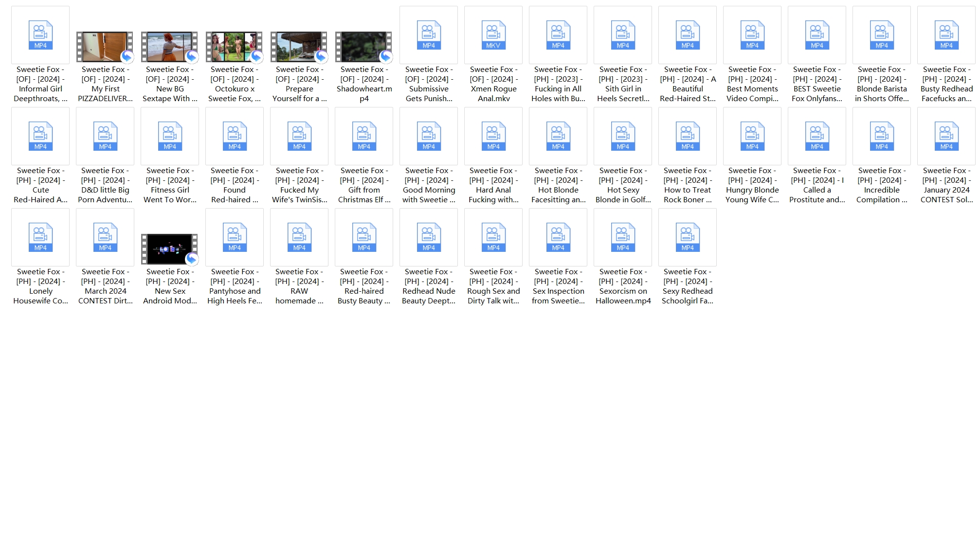Click the Best Moments Video Compi... MP4 icon

[x=752, y=35]
